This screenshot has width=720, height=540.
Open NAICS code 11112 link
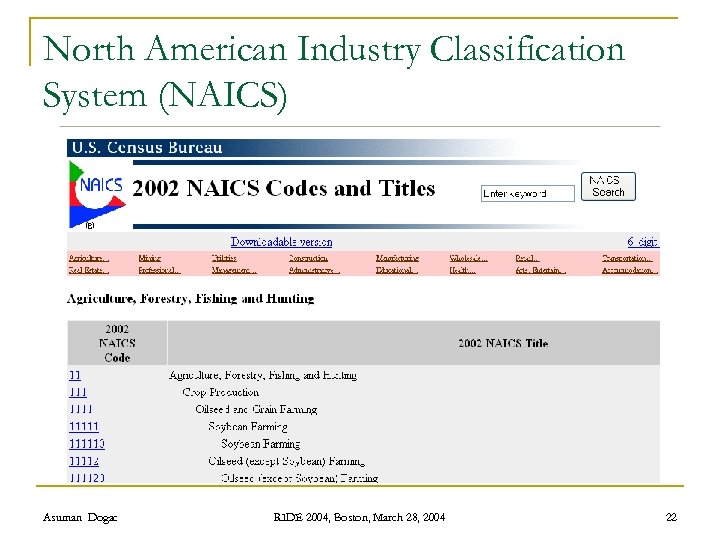point(84,461)
